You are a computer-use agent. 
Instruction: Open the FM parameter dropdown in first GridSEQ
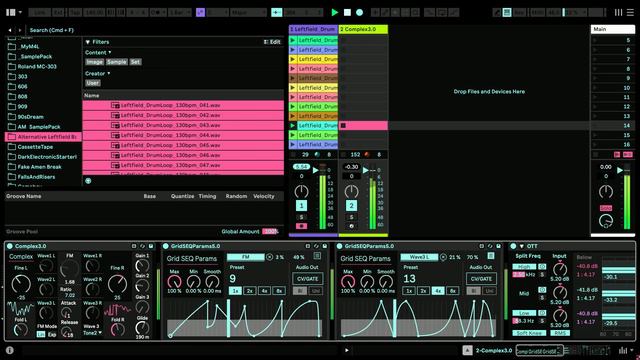(x=246, y=257)
